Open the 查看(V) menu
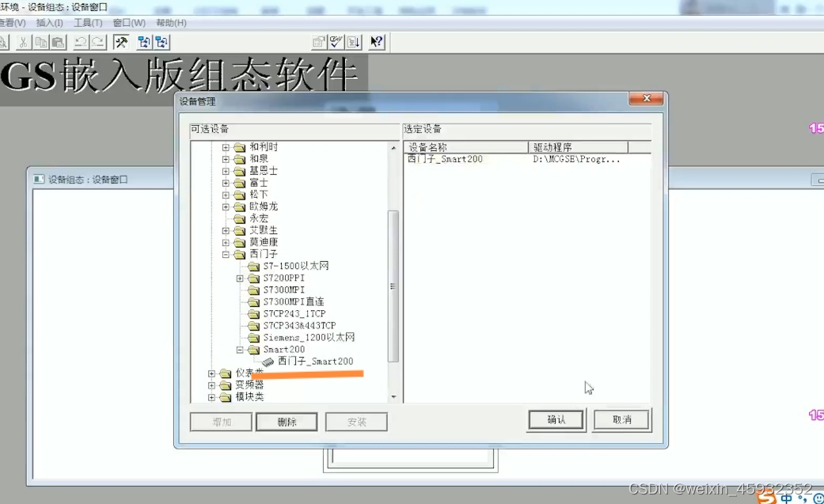 point(13,23)
